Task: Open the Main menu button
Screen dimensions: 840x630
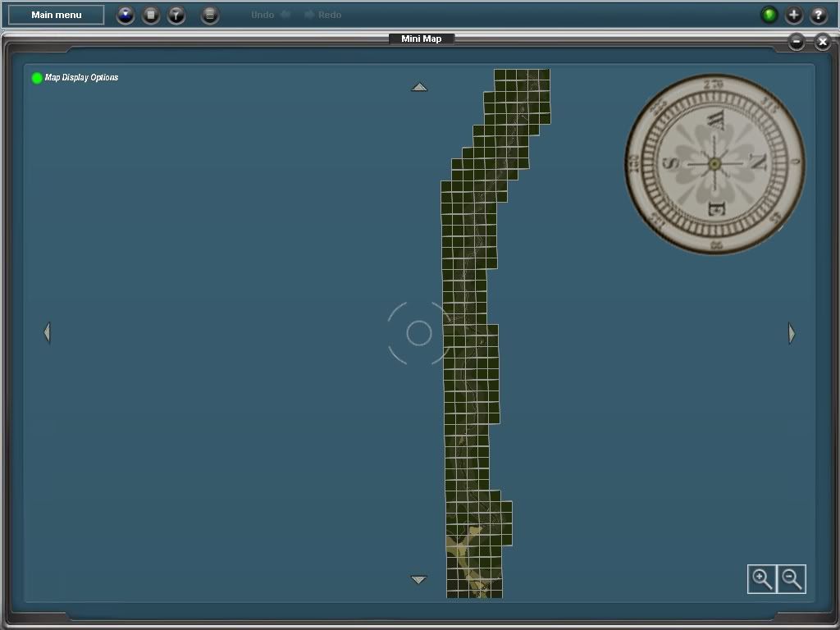Action: tap(57, 15)
